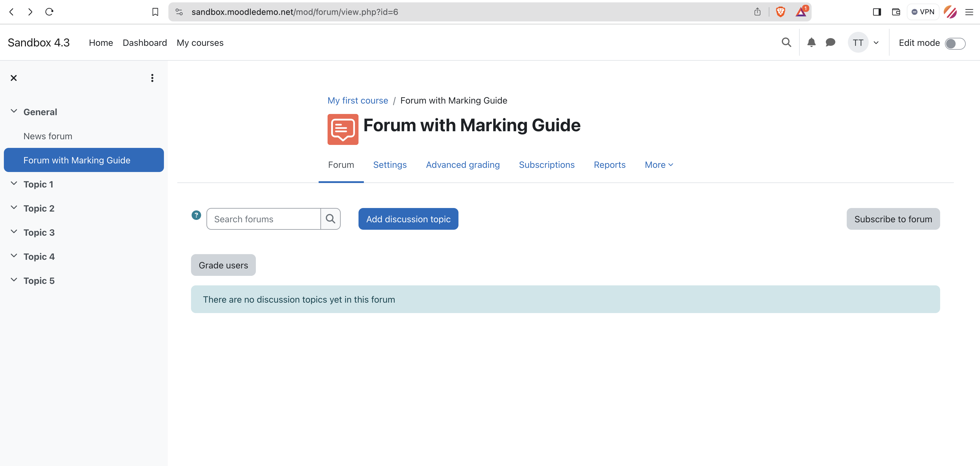980x466 pixels.
Task: Open Brave Rewards triangle icon
Action: click(801, 12)
